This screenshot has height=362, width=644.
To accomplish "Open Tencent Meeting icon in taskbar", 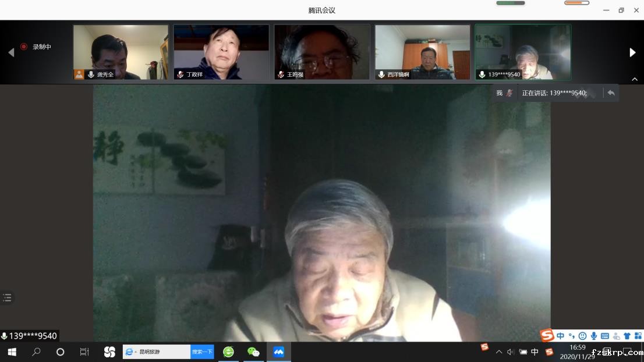I will 278,352.
